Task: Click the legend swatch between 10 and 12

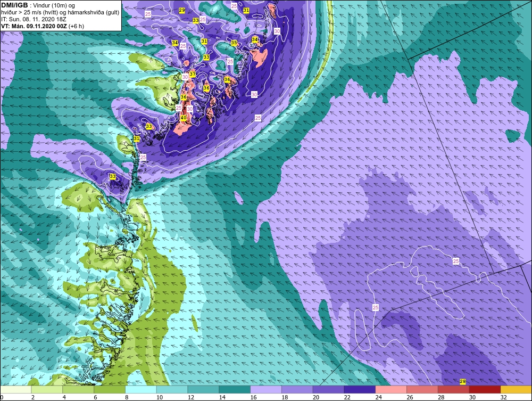Action: [x=172, y=389]
